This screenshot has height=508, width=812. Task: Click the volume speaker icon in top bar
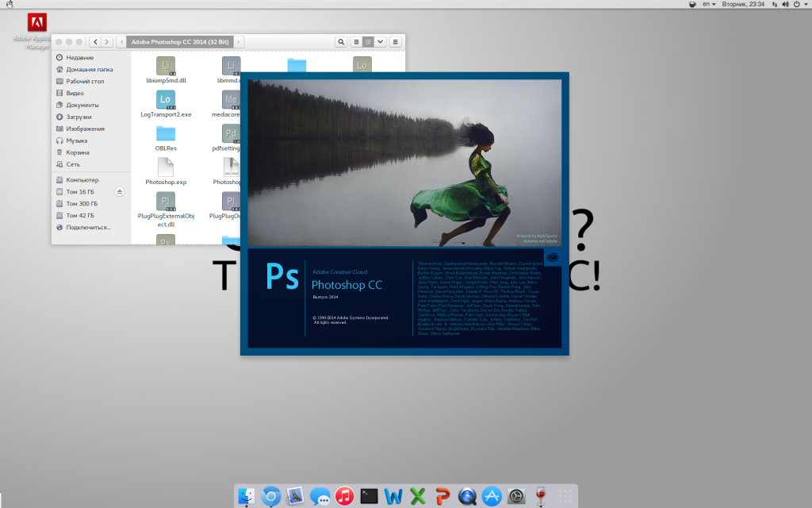(x=785, y=4)
